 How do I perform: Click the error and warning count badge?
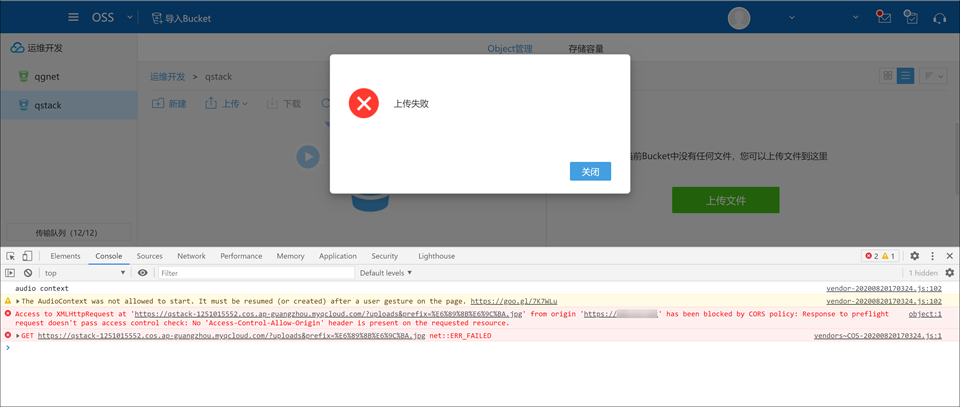tap(880, 256)
